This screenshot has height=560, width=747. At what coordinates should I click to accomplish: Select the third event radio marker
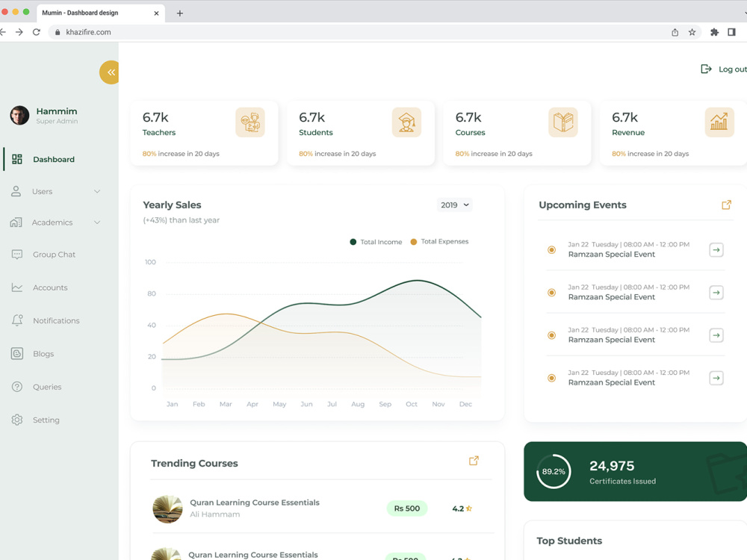click(x=552, y=335)
